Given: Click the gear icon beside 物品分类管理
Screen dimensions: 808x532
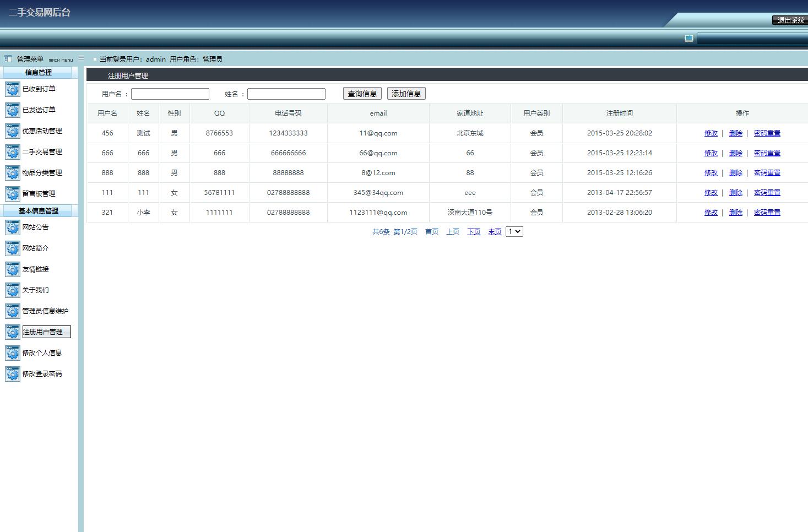Looking at the screenshot, I should [x=12, y=173].
